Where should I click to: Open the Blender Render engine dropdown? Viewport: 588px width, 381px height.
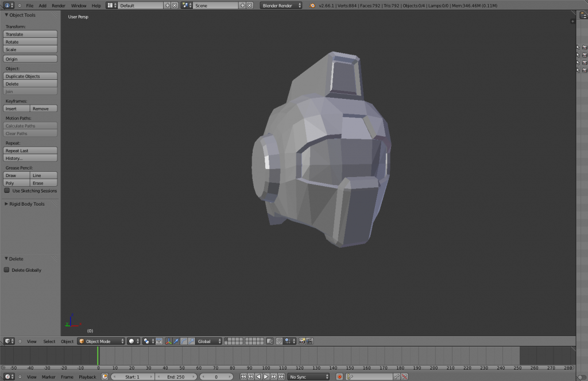tap(281, 5)
